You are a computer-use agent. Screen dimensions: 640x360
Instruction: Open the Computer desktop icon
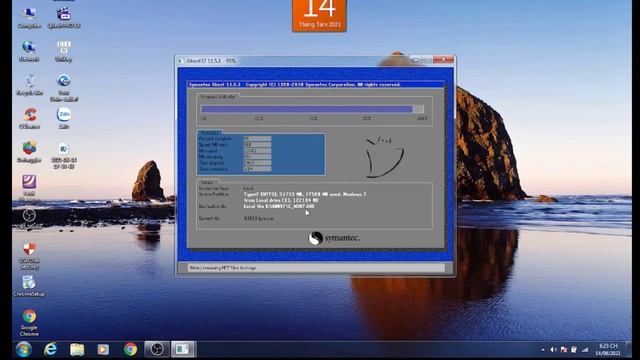[29, 18]
